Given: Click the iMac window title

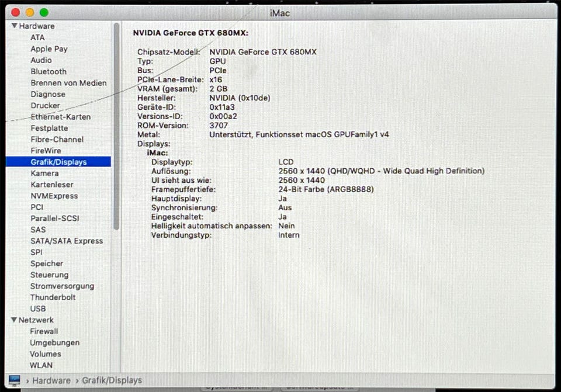Looking at the screenshot, I should click(x=280, y=13).
